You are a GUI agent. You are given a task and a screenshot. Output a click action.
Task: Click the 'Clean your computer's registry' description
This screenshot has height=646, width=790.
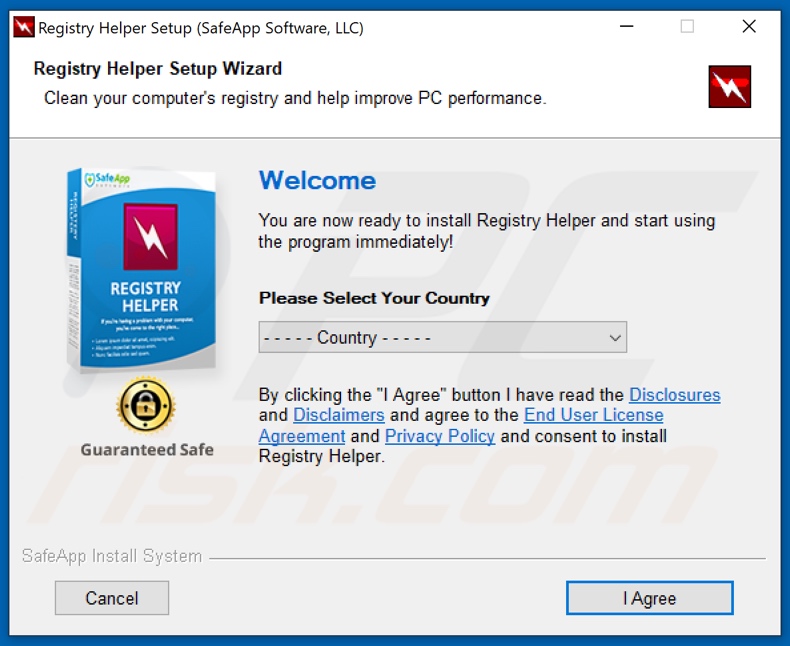pyautogui.click(x=295, y=98)
